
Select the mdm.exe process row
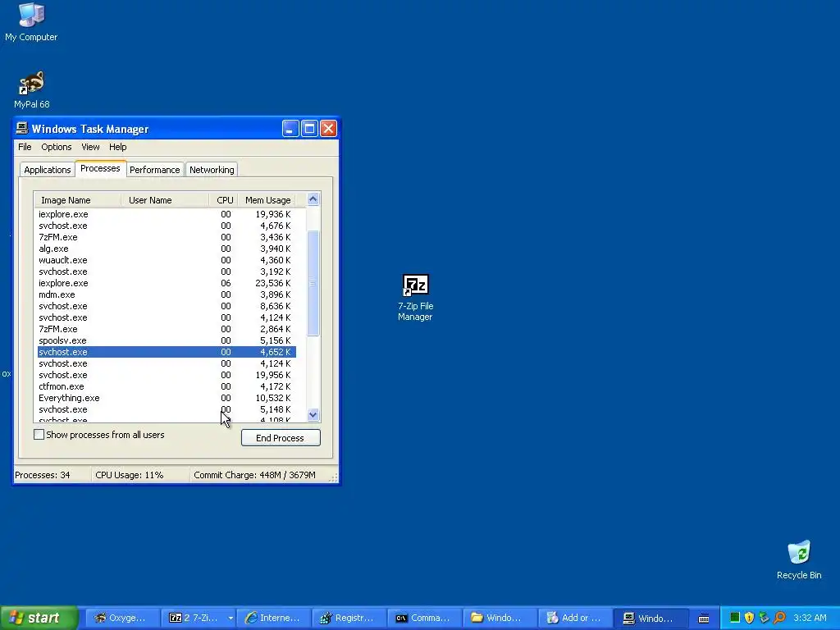pos(167,294)
